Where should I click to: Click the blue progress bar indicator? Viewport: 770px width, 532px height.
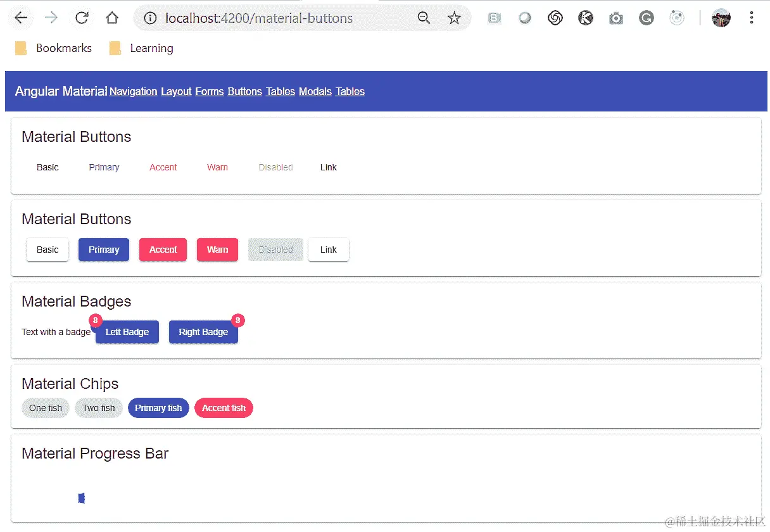tap(82, 498)
